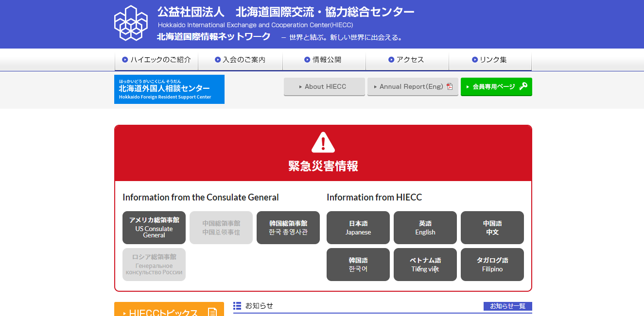Screen dimensions: 644x316
Task: Click the site title 北海道国際交流・協力総合センター
Action: 286,12
